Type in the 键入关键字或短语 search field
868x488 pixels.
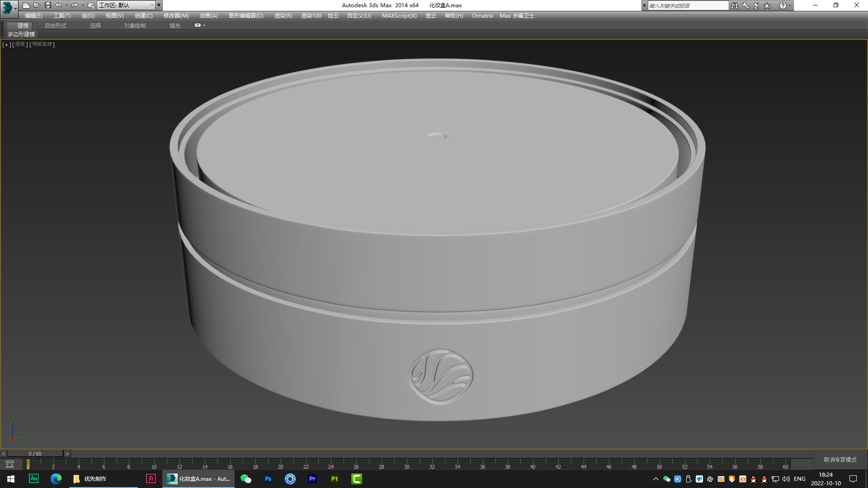[687, 5]
